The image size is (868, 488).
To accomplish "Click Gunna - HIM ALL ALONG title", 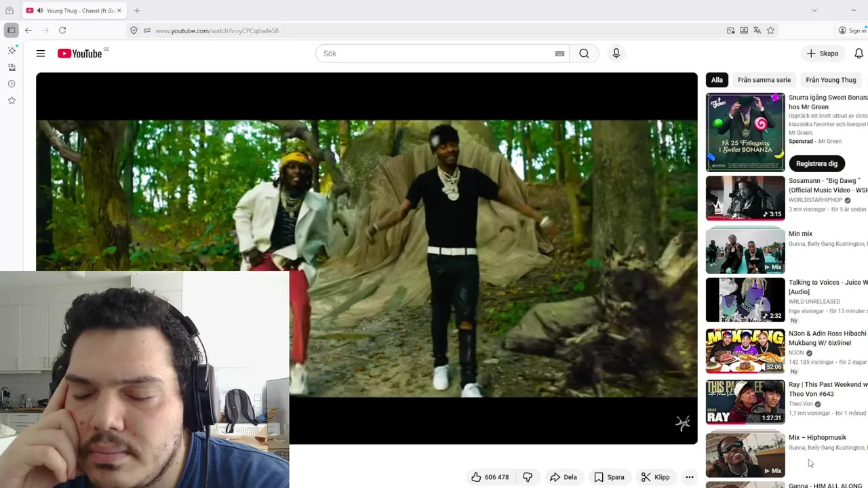I will pos(825,485).
